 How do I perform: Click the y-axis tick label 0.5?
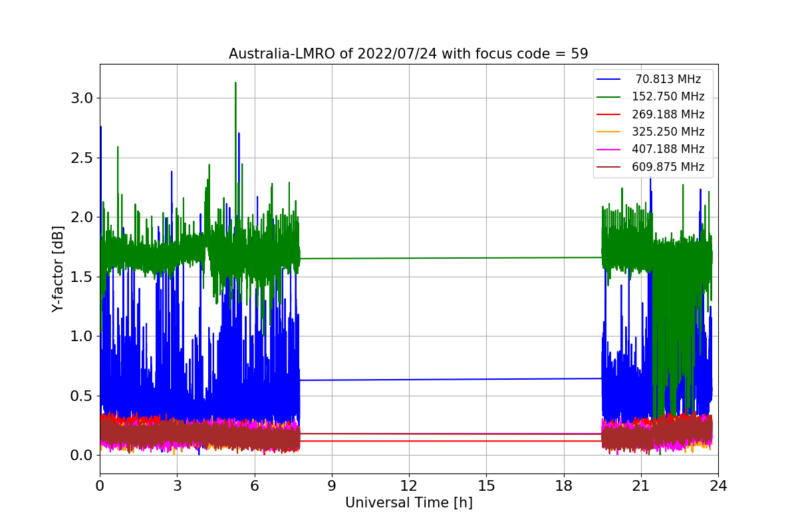tap(82, 396)
